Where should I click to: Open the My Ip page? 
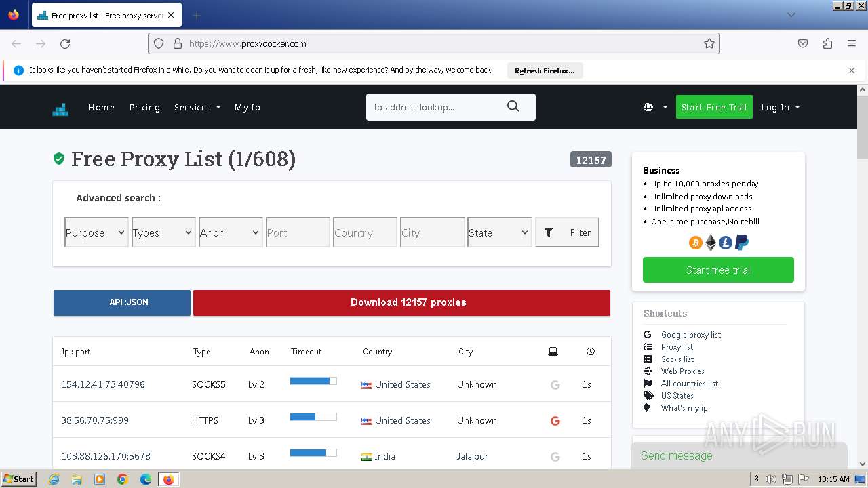click(248, 107)
